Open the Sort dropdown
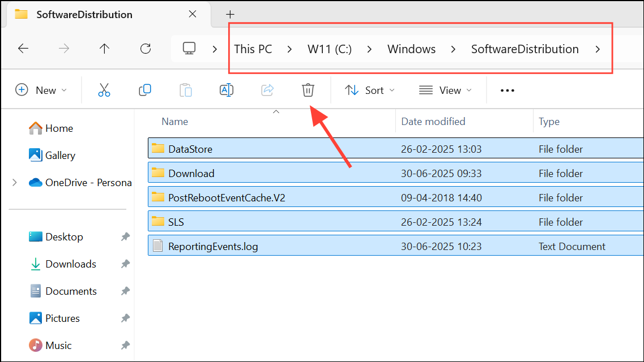 369,90
